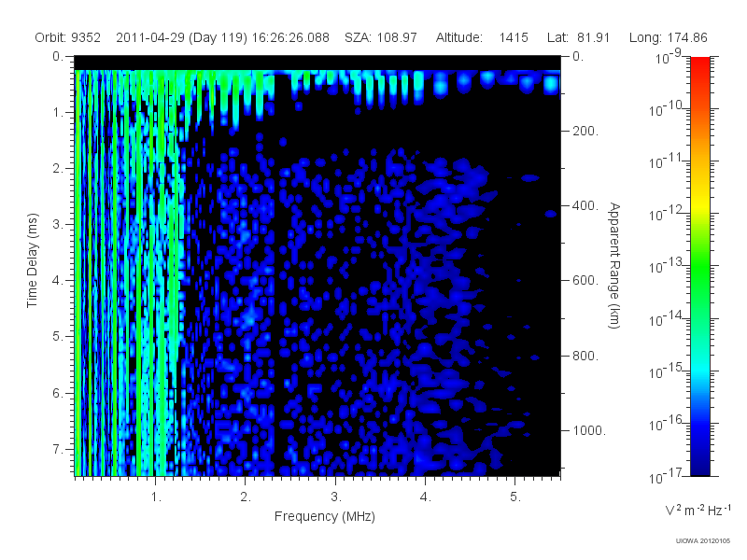Click the Apparent Range (km) axis title

click(614, 265)
